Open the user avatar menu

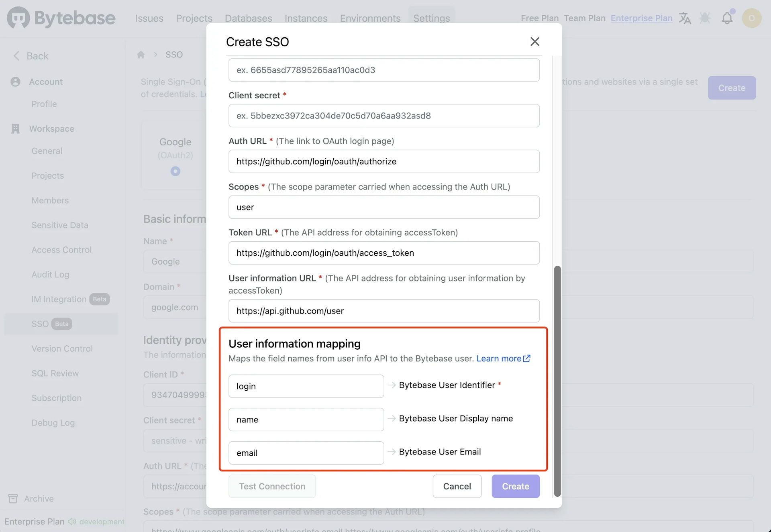tap(752, 18)
